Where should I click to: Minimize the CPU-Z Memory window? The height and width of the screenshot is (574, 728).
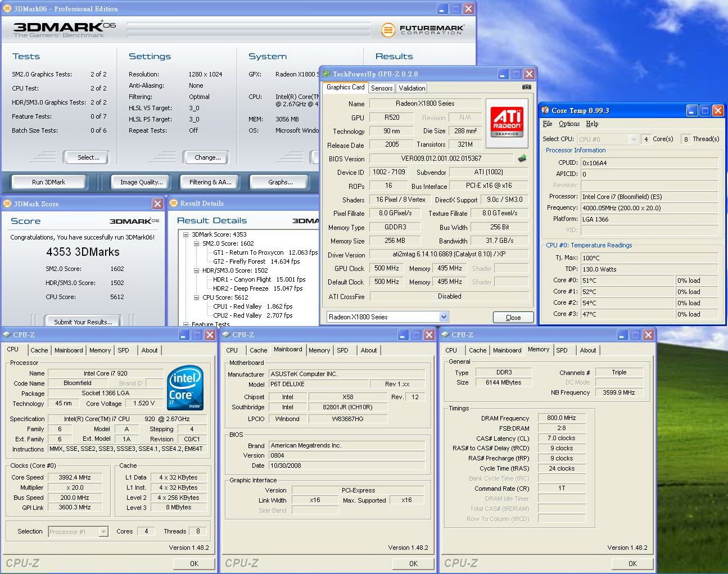click(622, 335)
